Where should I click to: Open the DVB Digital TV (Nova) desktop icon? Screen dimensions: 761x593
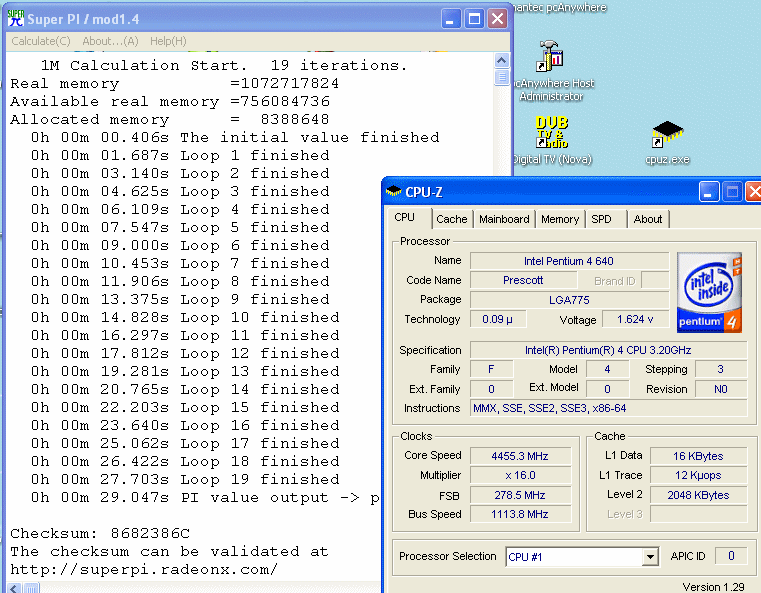(552, 132)
